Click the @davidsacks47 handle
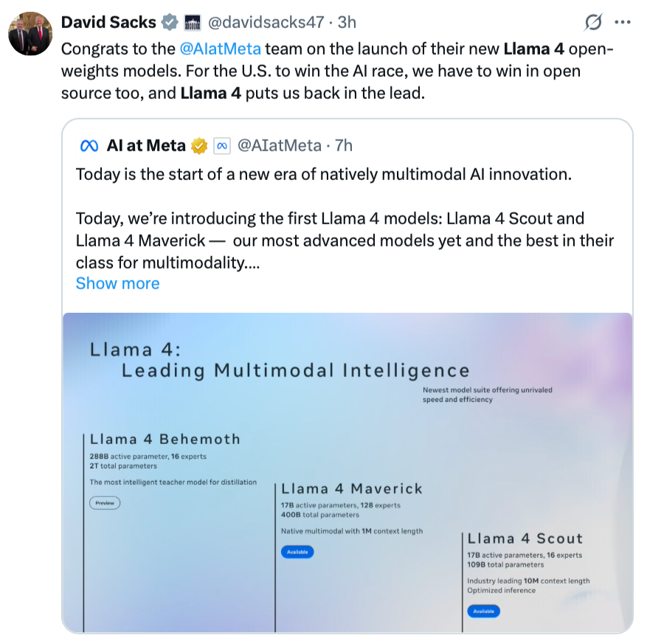The width and height of the screenshot is (647, 644). coord(264,22)
